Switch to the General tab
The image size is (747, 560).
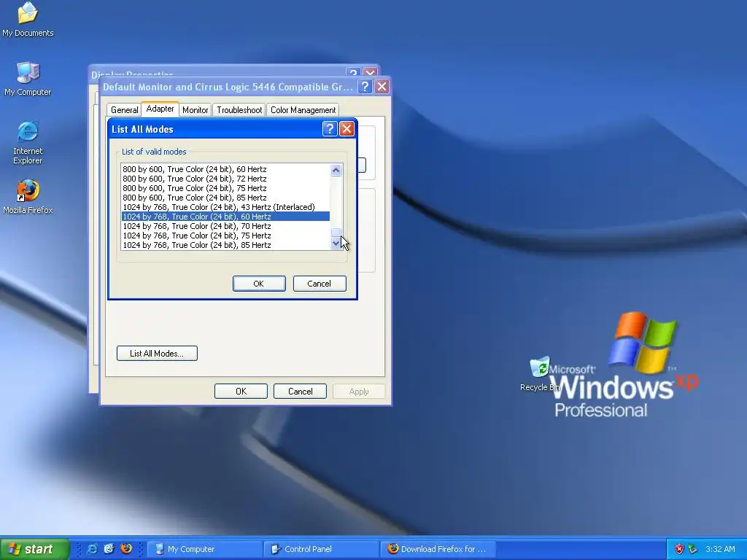point(124,110)
